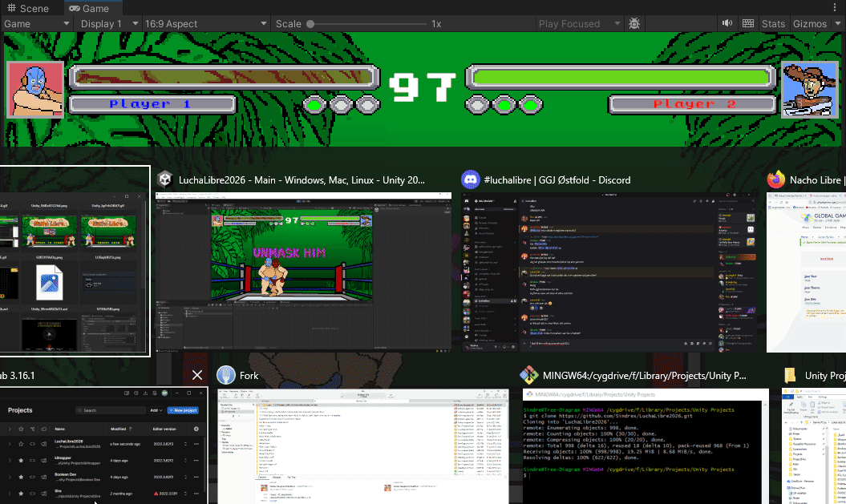Expand the Sire project row
The width and height of the screenshot is (846, 504).
pyautogui.click(x=9, y=494)
